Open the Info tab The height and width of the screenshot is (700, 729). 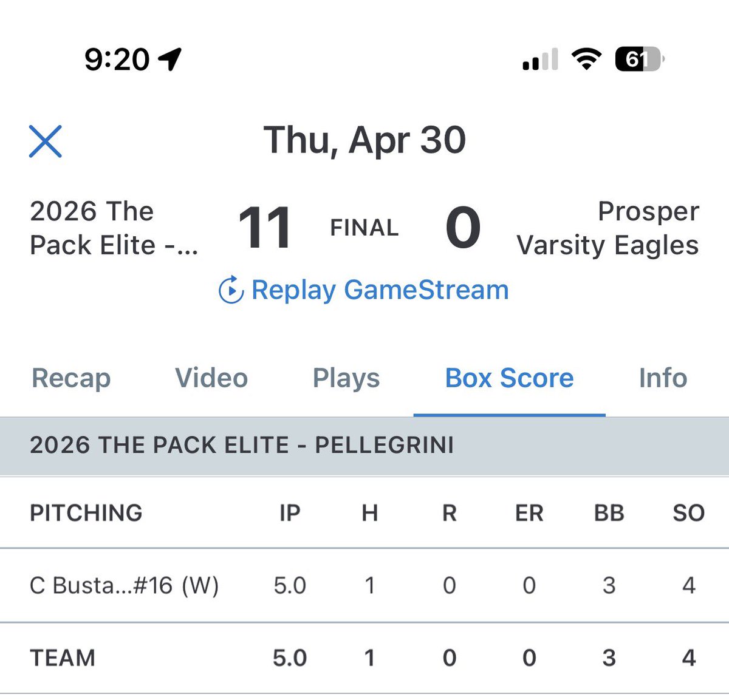(663, 378)
